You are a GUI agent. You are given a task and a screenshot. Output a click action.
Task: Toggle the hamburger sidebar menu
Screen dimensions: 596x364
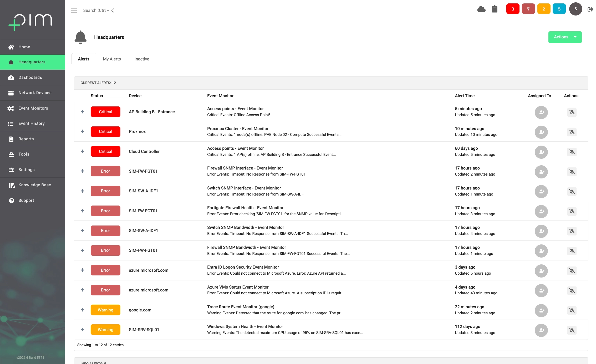74,11
